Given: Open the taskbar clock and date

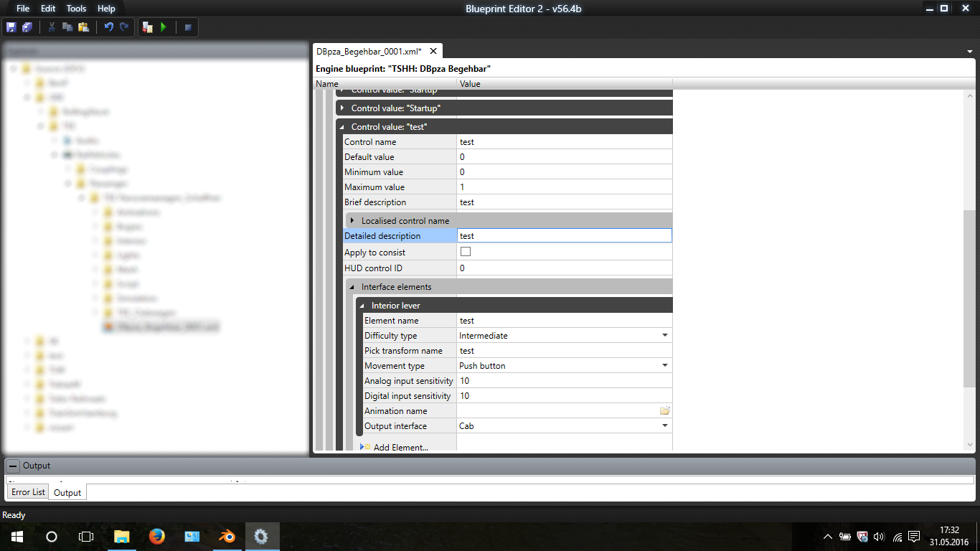Looking at the screenshot, I should 949,536.
